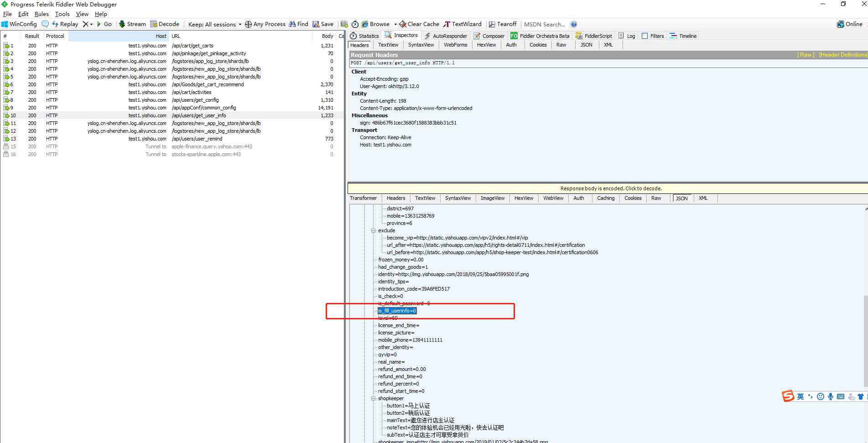Open the Timeline tab
The height and width of the screenshot is (443, 868).
tap(683, 36)
